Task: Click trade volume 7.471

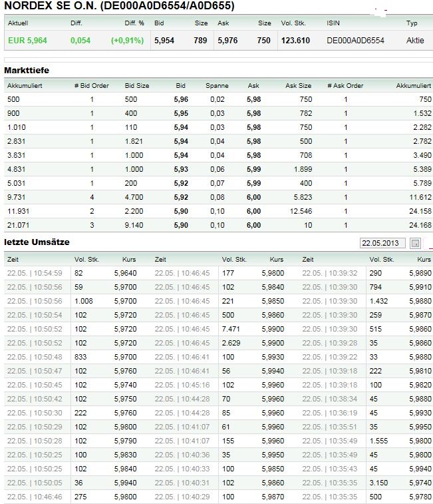Action: (231, 329)
